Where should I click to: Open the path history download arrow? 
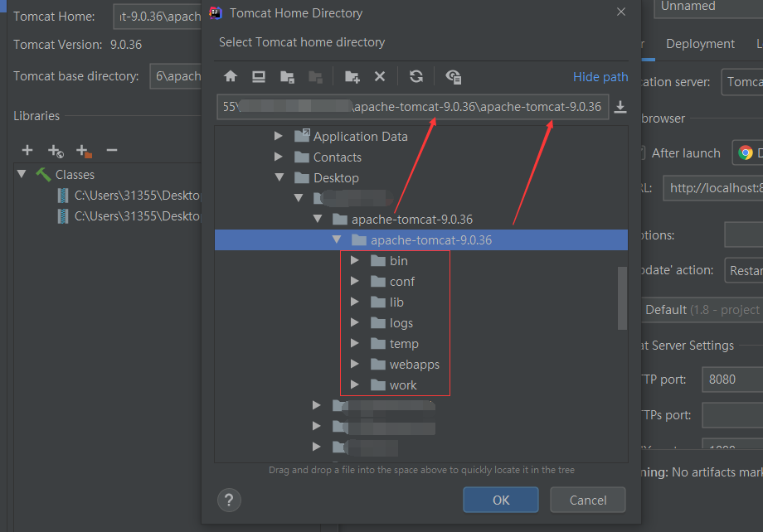620,107
